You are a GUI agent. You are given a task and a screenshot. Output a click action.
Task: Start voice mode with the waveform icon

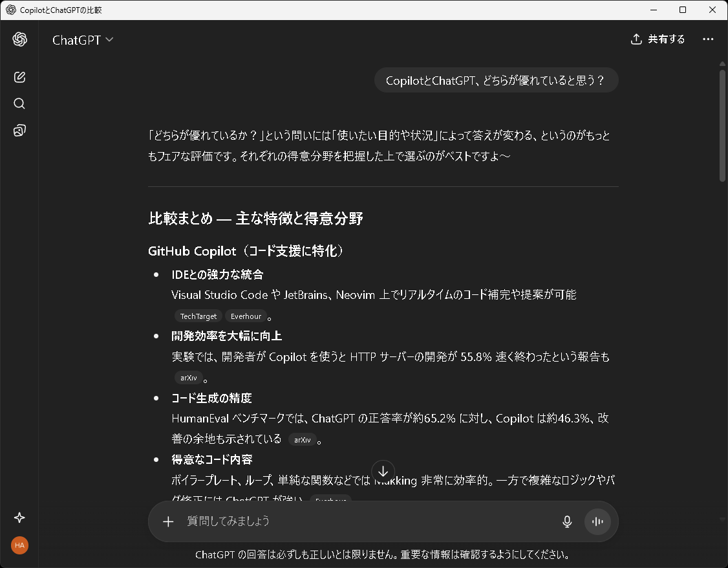tap(597, 521)
